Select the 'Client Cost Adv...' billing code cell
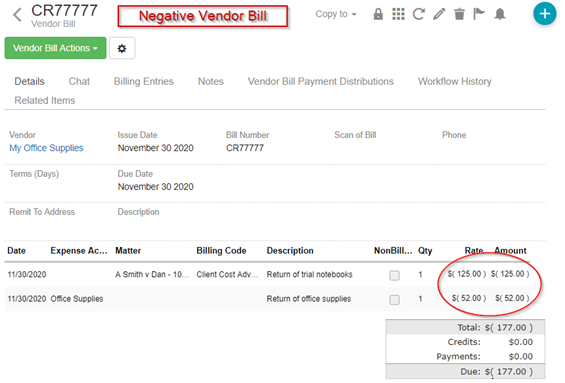Image resolution: width=565 pixels, height=383 pixels. [x=227, y=275]
